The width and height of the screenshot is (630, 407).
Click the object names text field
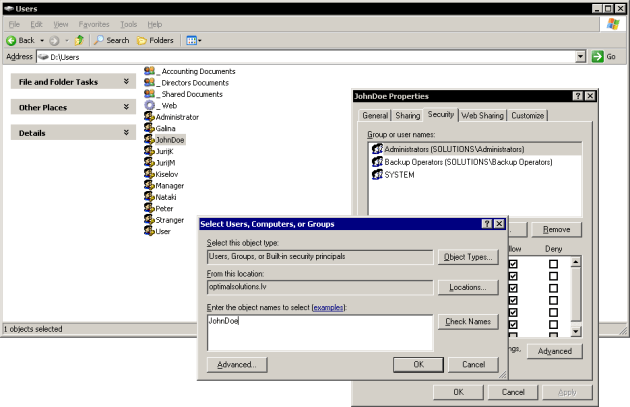(x=320, y=332)
